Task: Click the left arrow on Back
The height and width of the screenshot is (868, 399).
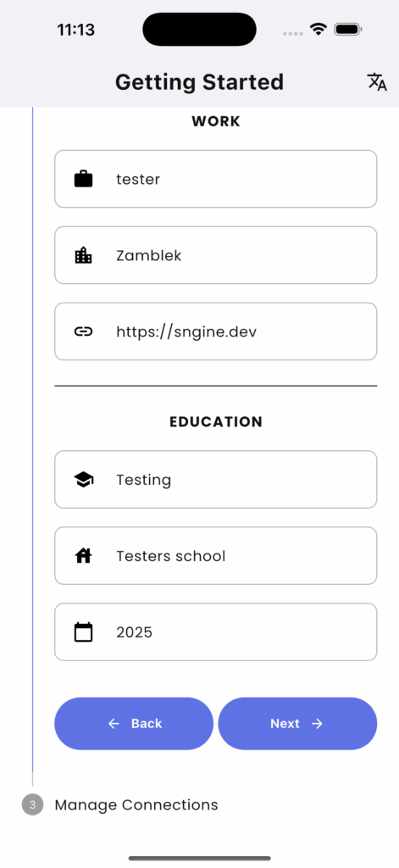Action: point(114,724)
